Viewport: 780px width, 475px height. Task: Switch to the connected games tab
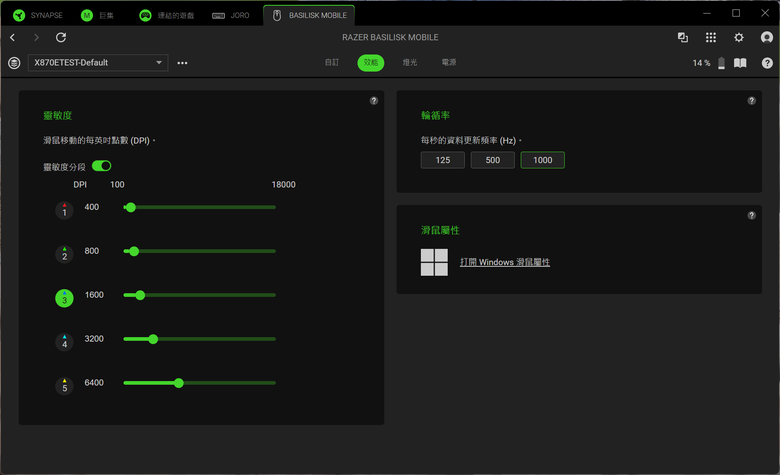tap(167, 15)
